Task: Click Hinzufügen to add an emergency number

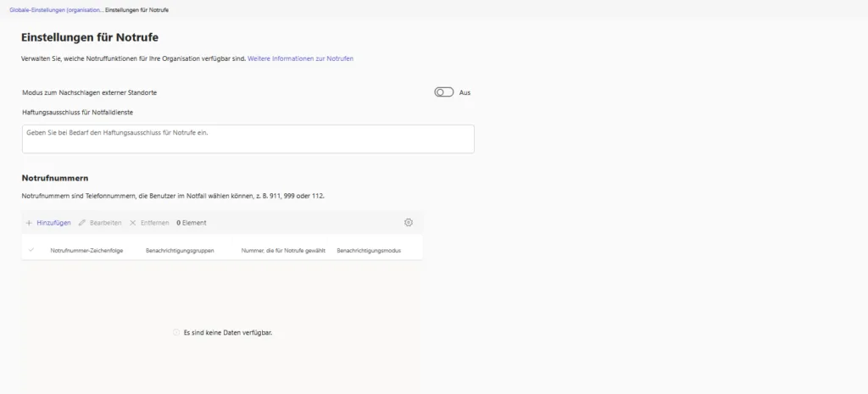Action: click(x=53, y=223)
